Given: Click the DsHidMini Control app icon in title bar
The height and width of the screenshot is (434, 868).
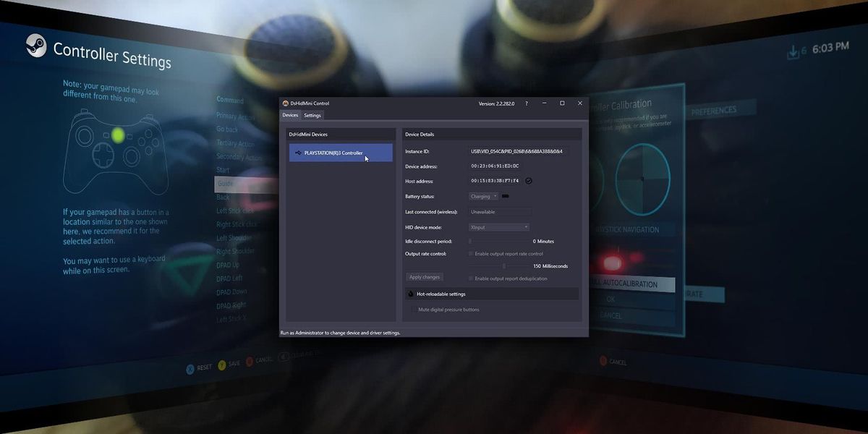Looking at the screenshot, I should click(x=286, y=103).
